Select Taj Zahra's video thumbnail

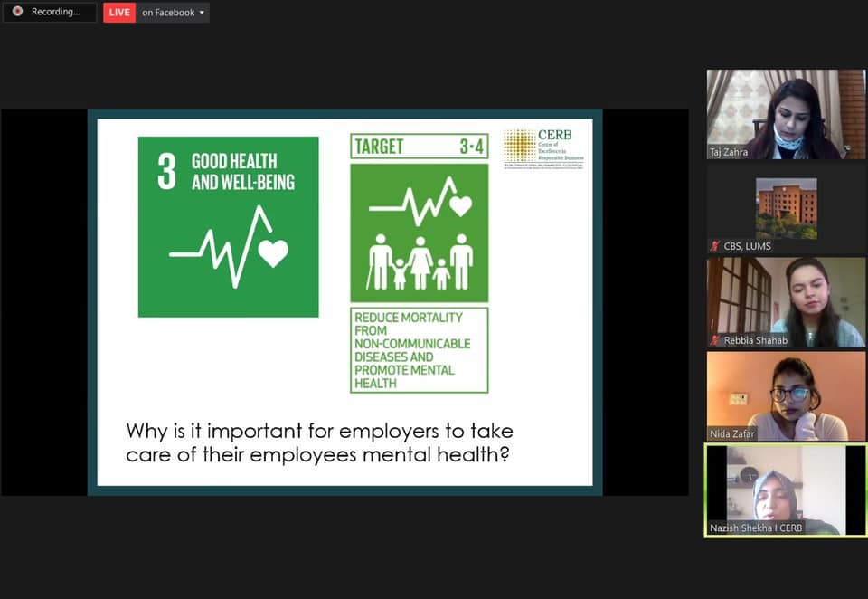coord(786,115)
